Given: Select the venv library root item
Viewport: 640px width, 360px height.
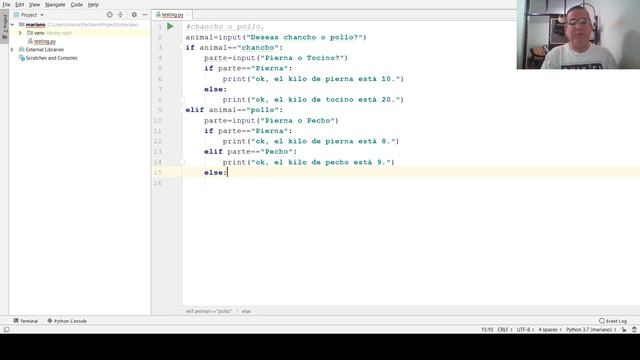Looking at the screenshot, I should tap(53, 33).
